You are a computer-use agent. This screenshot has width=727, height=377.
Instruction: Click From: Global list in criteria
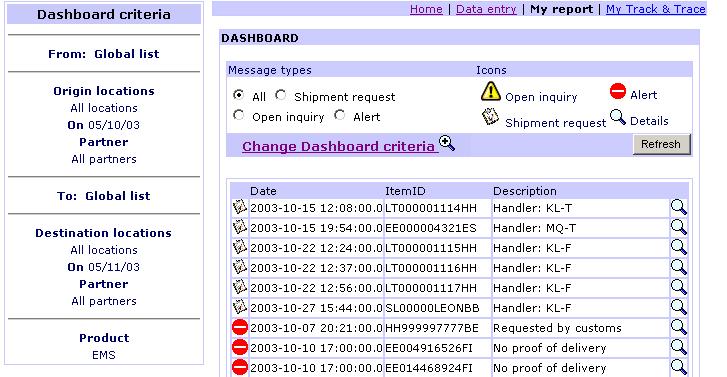tap(104, 54)
